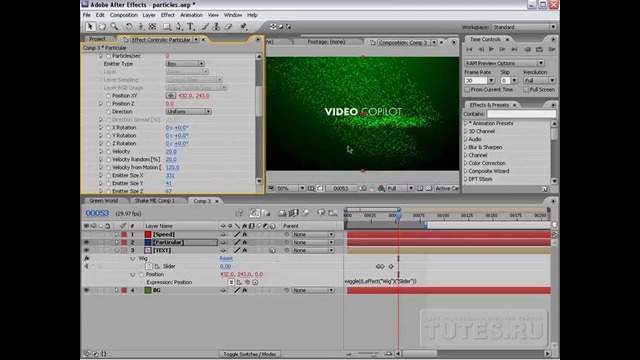
Task: Open the RAM Preview Options dropdown
Action: (x=504, y=63)
